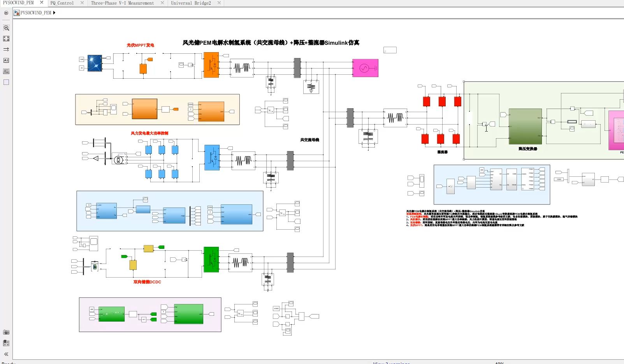The height and width of the screenshot is (364, 624).
Task: Select the Area box tool
Action: pos(6,82)
